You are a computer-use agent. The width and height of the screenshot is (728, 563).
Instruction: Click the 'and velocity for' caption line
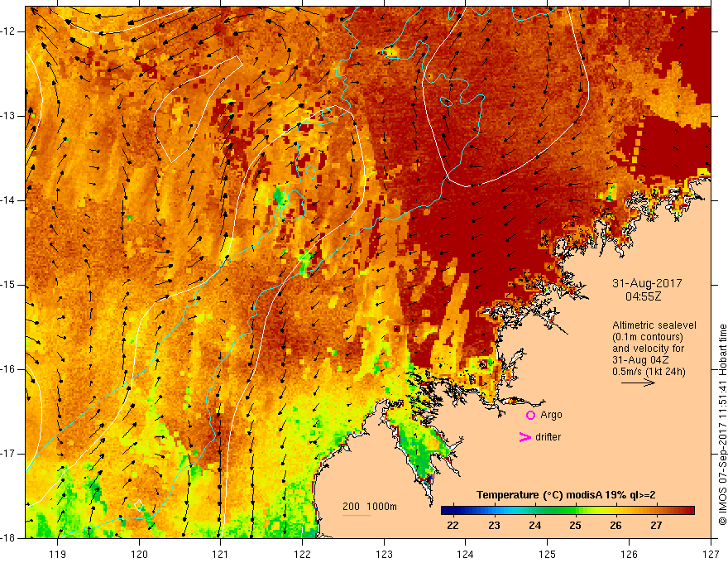648,349
